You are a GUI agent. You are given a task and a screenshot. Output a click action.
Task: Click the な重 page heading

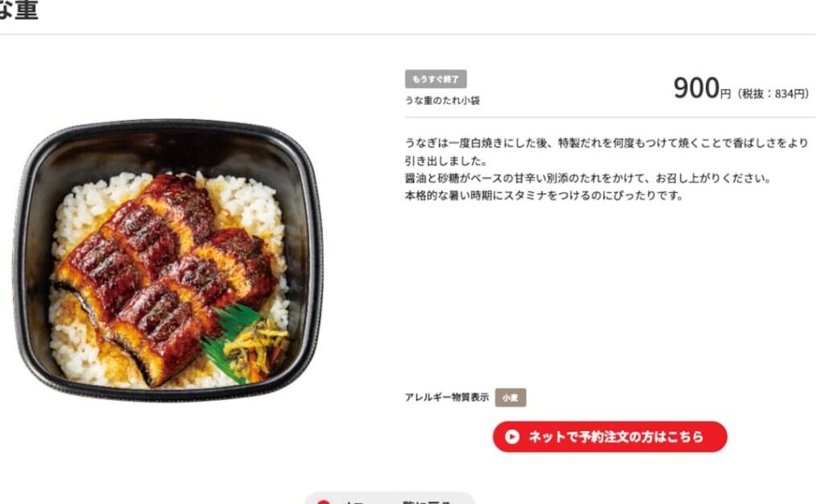[x=19, y=10]
